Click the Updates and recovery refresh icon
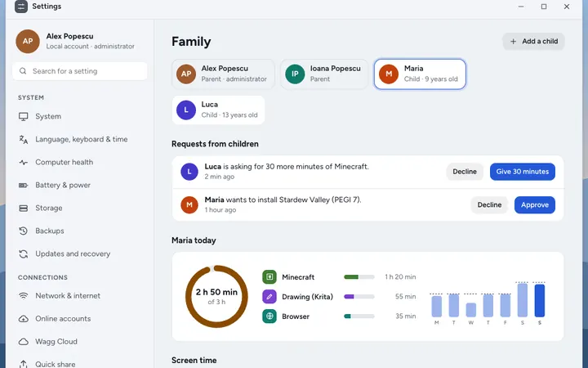Screen dimensions: 588x368 (23, 254)
